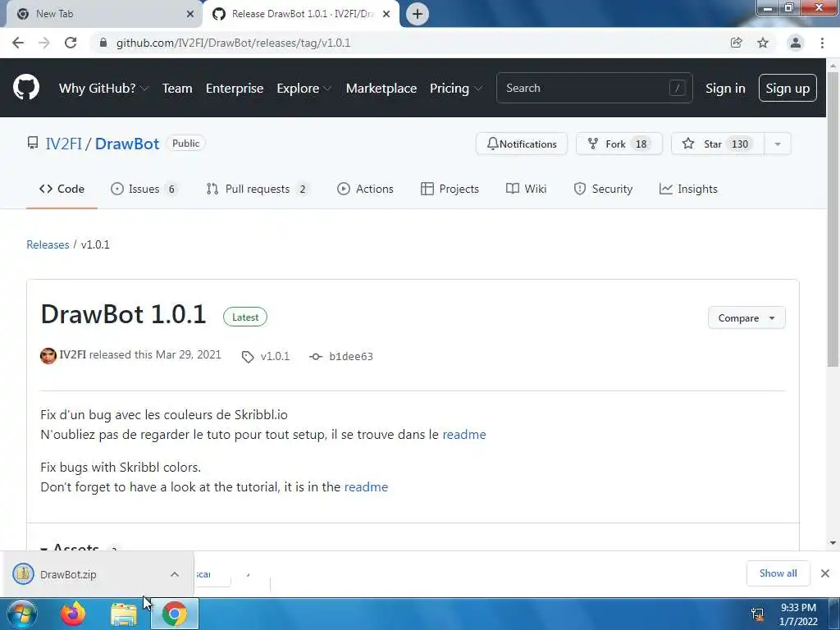Open the readme link in French text

pyautogui.click(x=464, y=435)
